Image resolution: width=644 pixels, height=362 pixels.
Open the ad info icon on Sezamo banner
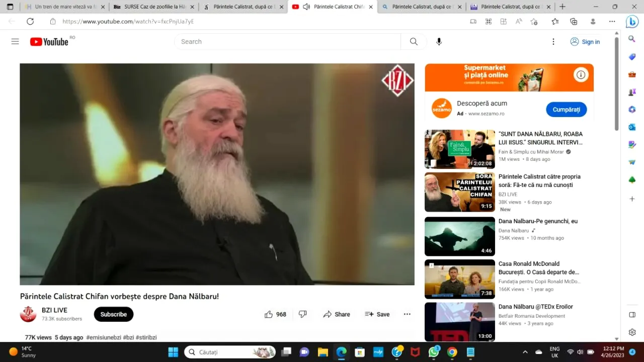(x=581, y=75)
